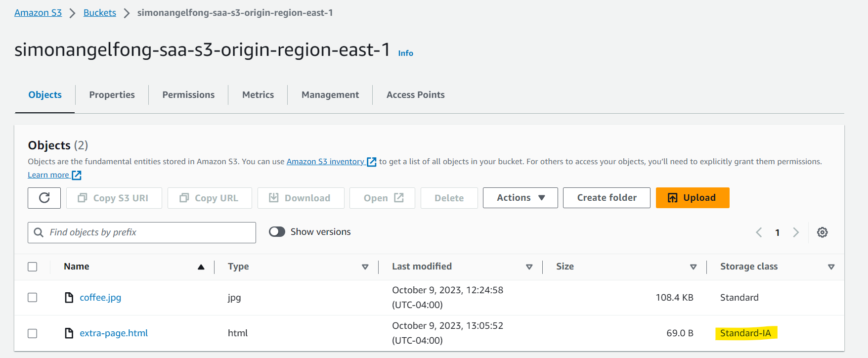
Task: Open the Management tab
Action: 330,95
